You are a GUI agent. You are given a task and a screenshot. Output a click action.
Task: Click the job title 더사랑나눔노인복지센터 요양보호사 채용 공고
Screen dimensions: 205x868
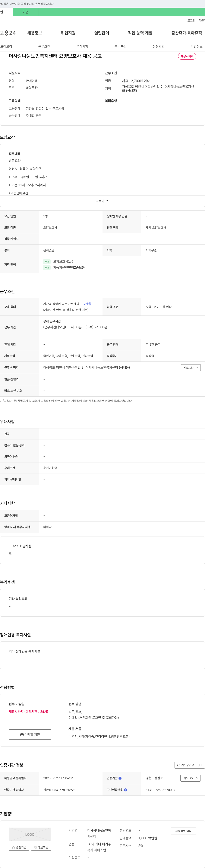[x=55, y=56]
